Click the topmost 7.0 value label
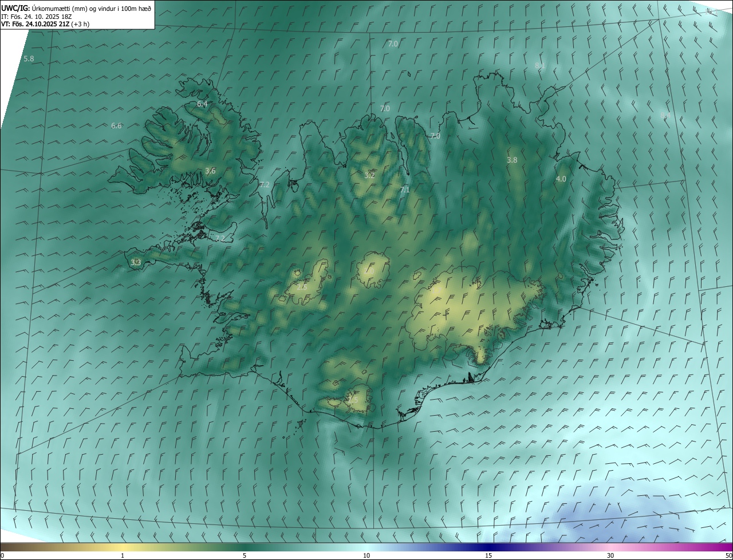This screenshot has width=733, height=560. point(393,44)
